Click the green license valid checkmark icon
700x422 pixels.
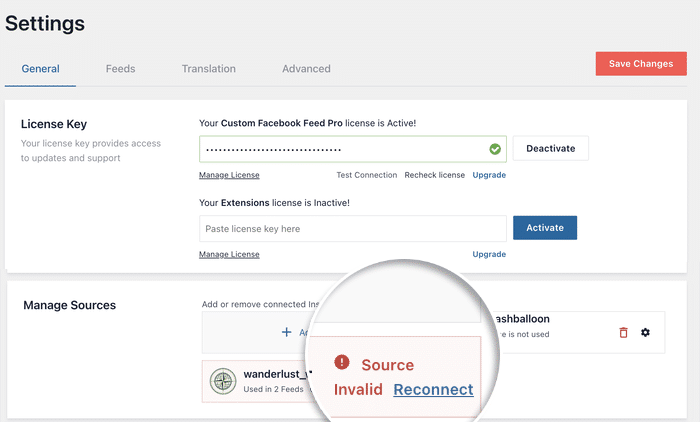pos(495,149)
